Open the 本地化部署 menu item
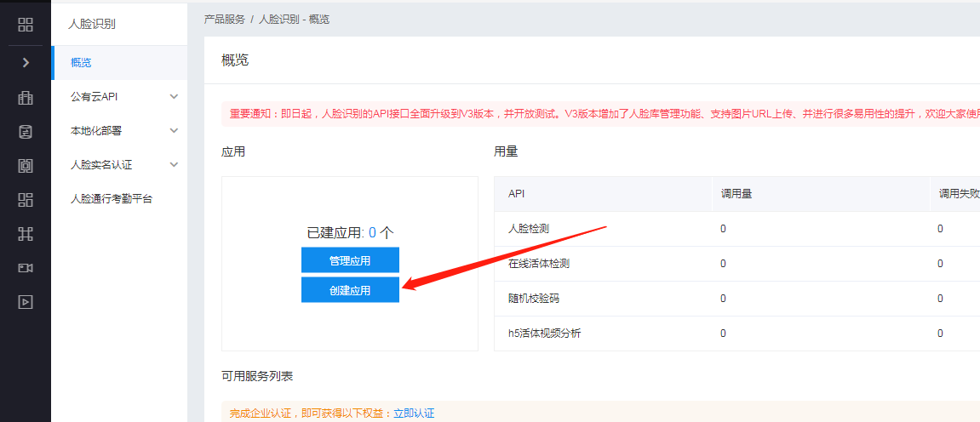Viewport: 980px width, 422px height. pyautogui.click(x=119, y=131)
